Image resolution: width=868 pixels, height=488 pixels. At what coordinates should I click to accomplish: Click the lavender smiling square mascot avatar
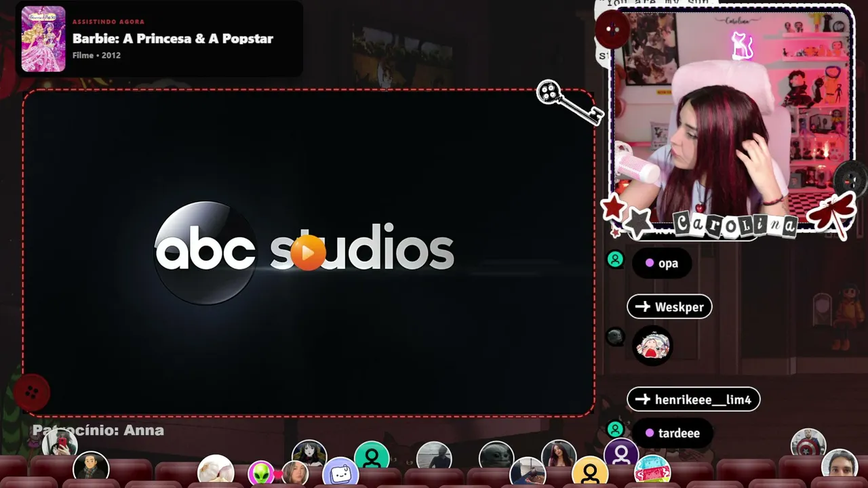coord(340,474)
